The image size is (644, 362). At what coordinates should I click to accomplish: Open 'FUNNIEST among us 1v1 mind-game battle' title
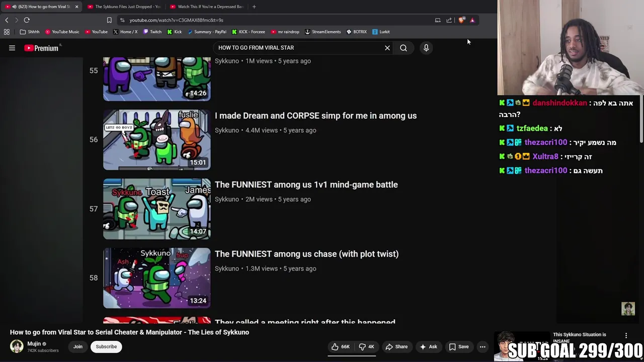pyautogui.click(x=306, y=185)
